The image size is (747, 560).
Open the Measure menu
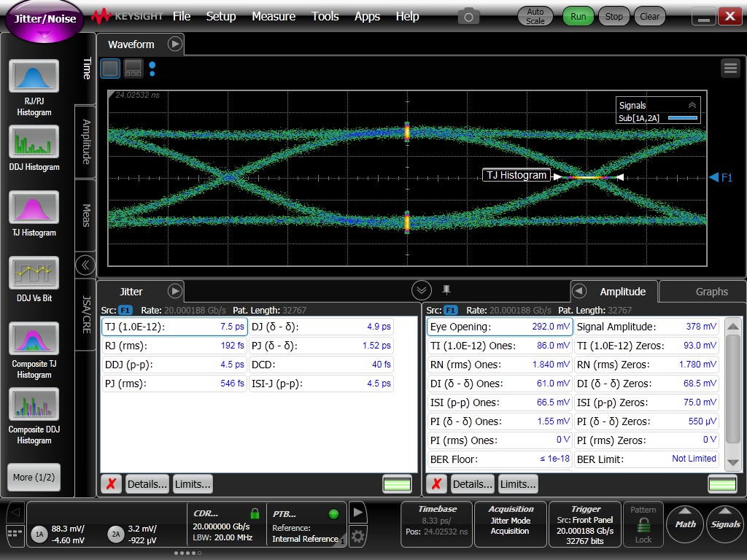coord(274,16)
